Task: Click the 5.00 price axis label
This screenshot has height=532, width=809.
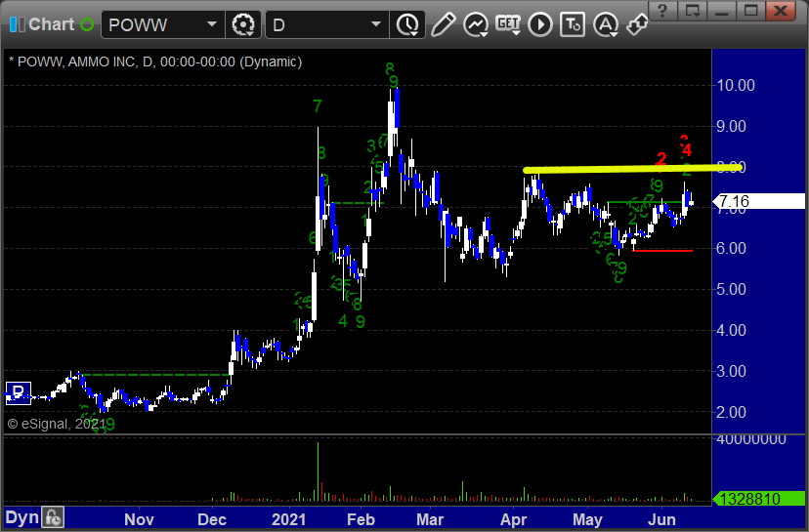Action: 732,289
